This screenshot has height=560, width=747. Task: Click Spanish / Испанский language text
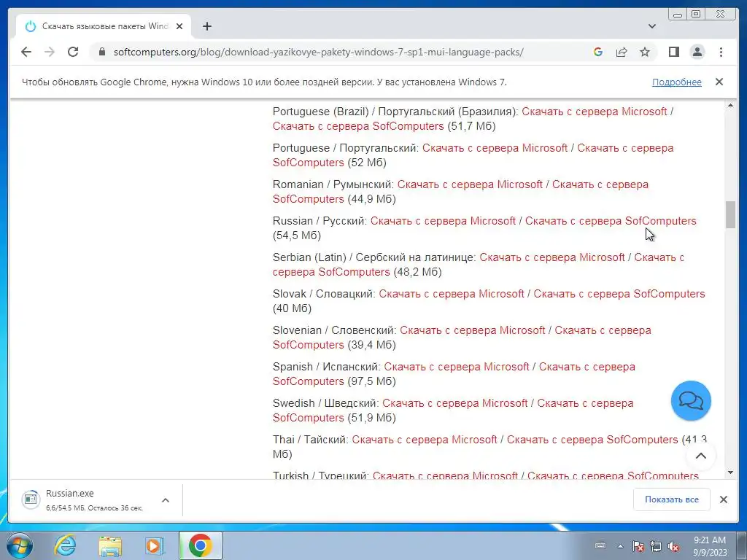[326, 367]
